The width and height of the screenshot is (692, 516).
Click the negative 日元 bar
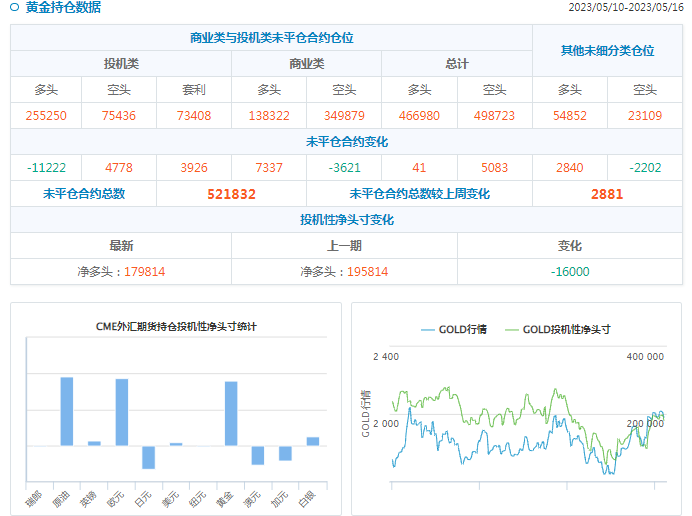tap(148, 457)
